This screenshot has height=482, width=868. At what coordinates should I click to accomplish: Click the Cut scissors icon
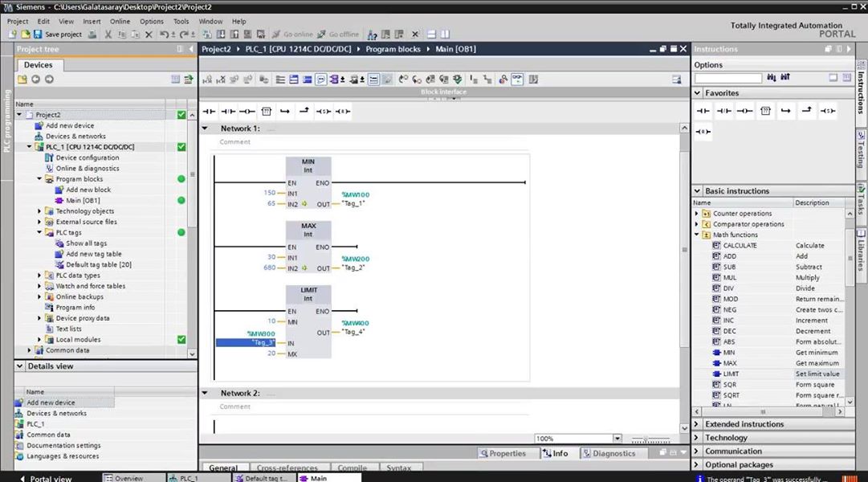pyautogui.click(x=108, y=35)
